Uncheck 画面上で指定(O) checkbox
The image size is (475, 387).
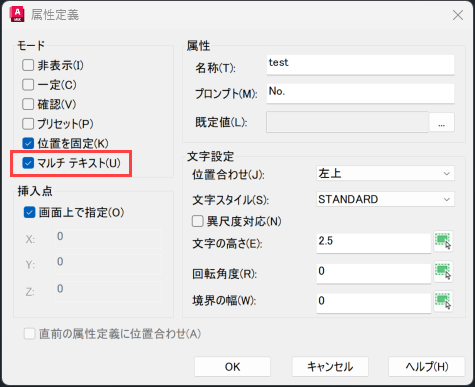[x=29, y=212]
